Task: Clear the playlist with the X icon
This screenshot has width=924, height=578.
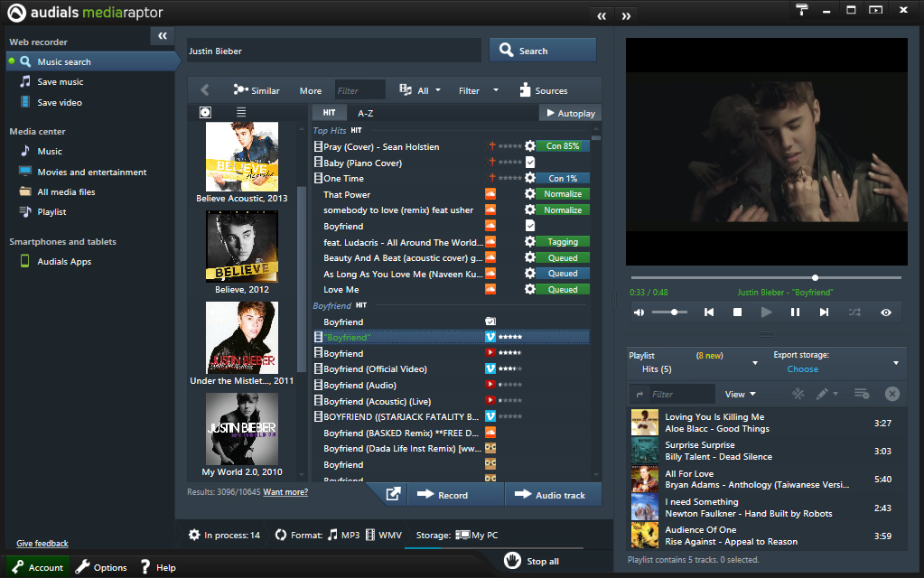Action: coord(891,394)
